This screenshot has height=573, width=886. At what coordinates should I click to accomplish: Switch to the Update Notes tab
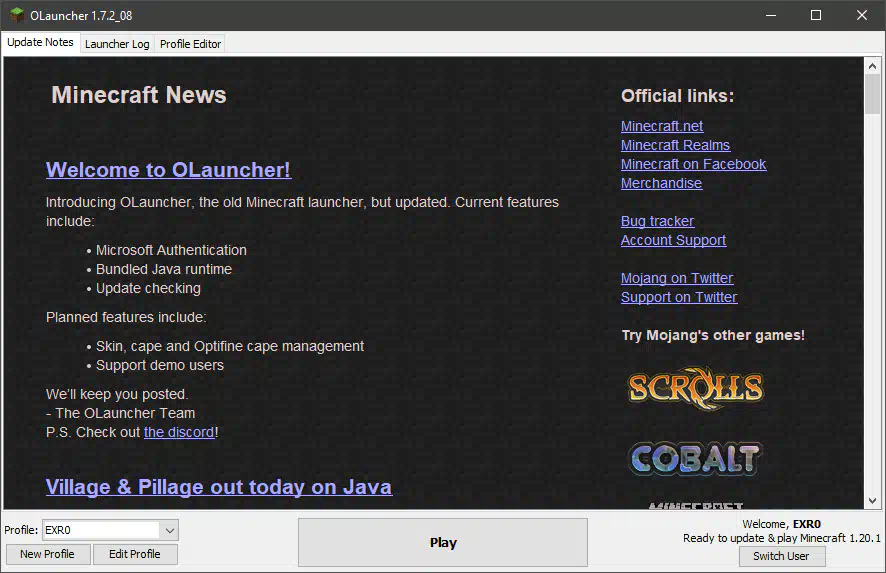[40, 42]
